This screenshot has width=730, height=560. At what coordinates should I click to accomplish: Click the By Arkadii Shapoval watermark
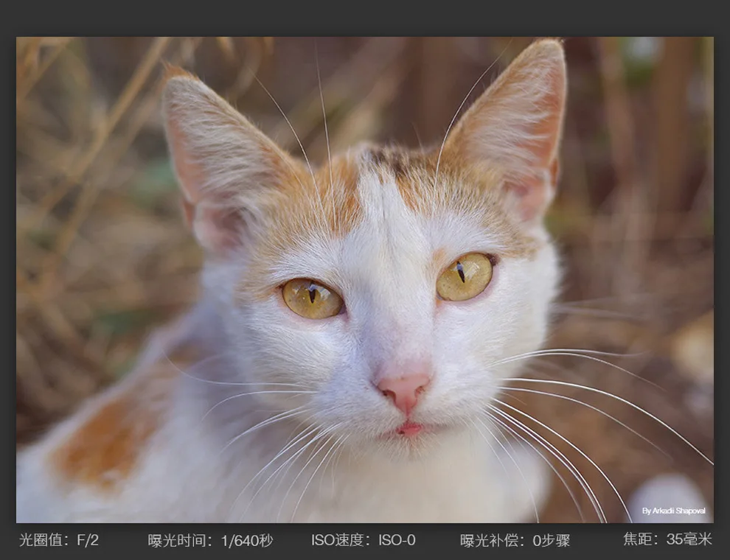673,511
